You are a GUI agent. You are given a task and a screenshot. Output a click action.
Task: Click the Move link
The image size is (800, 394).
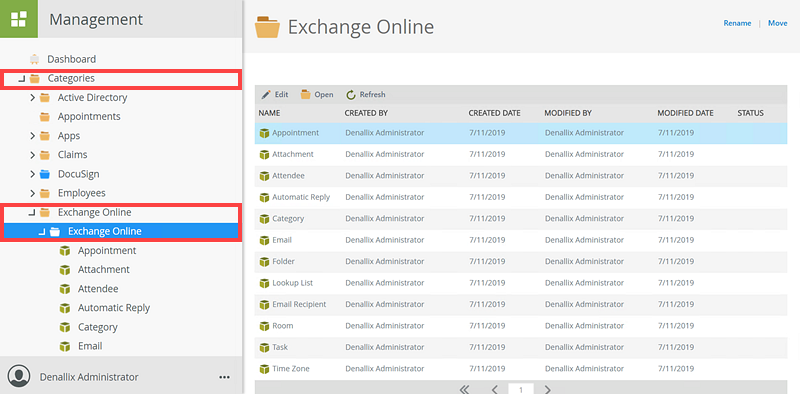pyautogui.click(x=778, y=23)
